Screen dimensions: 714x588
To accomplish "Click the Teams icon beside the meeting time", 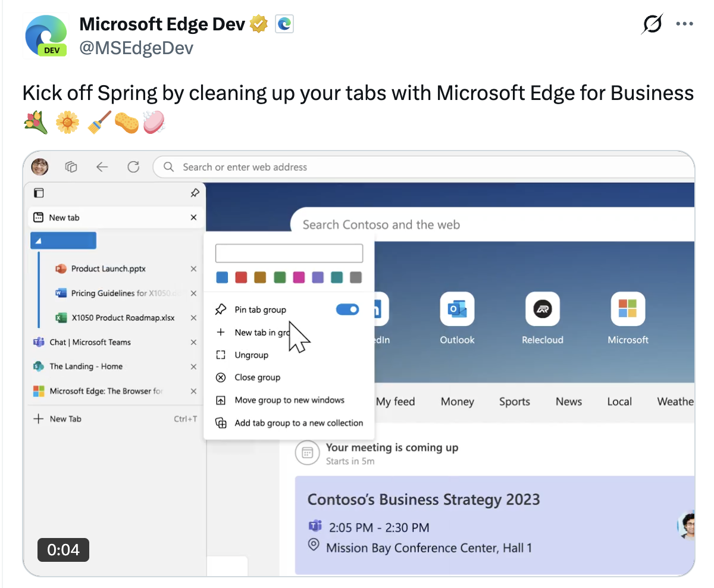I will pos(314,527).
